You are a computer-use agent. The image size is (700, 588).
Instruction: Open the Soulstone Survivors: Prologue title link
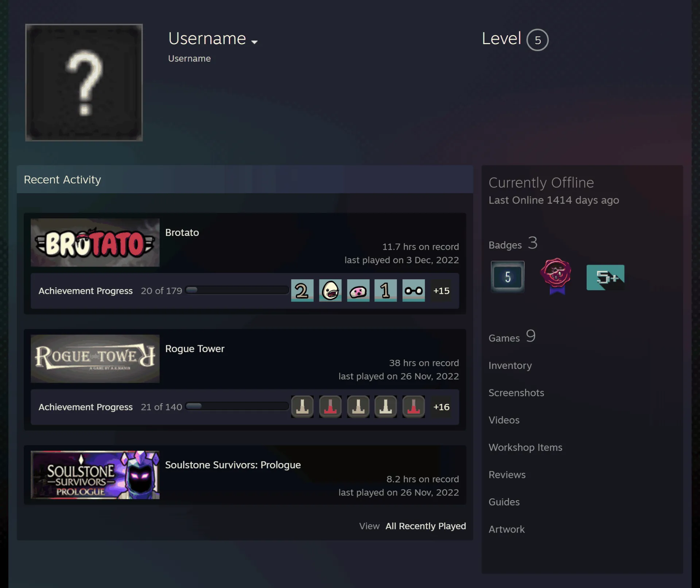(233, 465)
